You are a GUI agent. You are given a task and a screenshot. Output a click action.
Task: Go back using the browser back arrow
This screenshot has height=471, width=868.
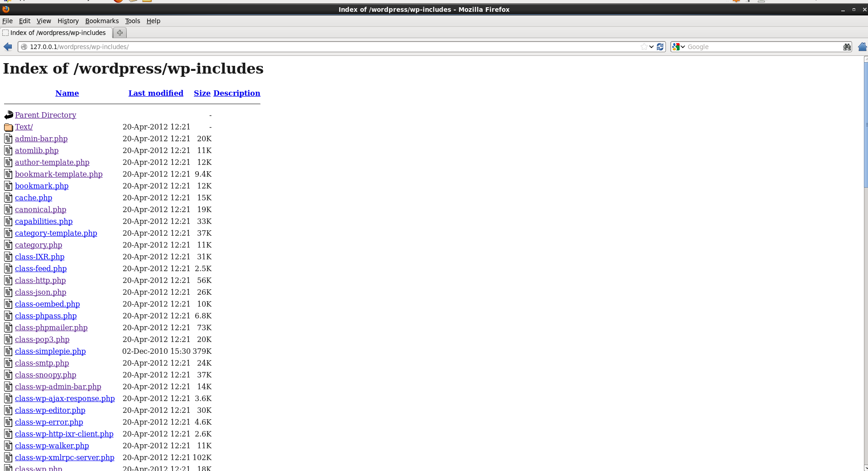(x=8, y=47)
